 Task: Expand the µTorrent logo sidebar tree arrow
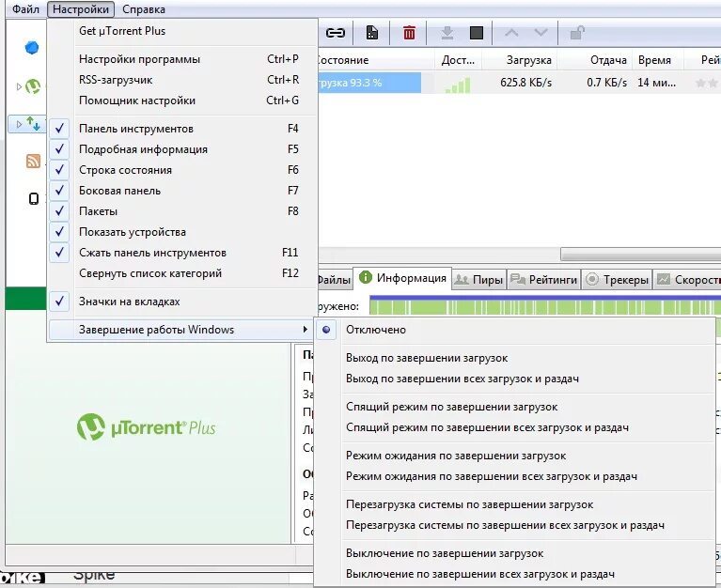[19, 86]
